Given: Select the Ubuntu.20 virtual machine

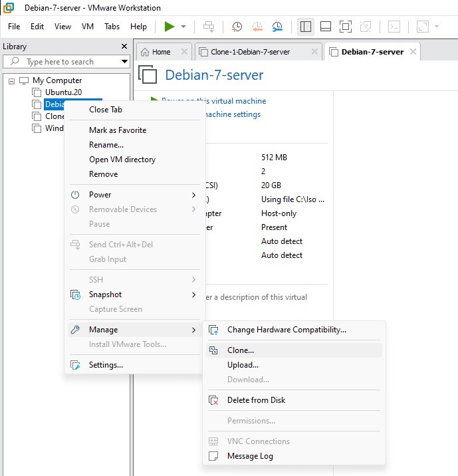Looking at the screenshot, I should pyautogui.click(x=63, y=92).
